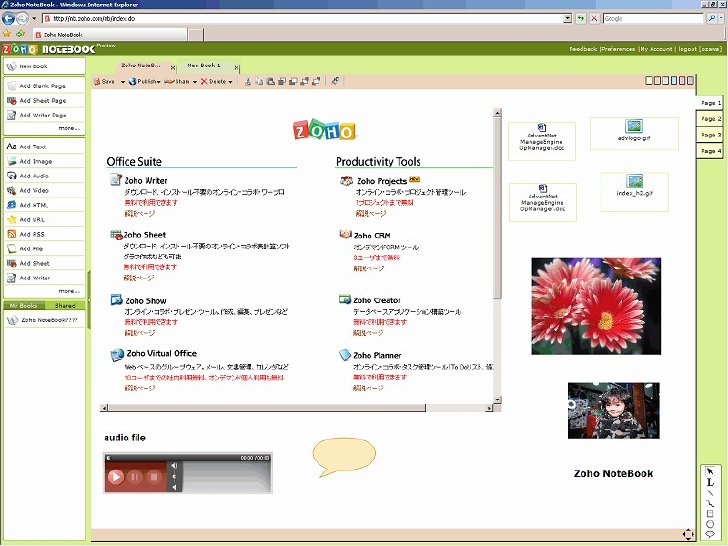Click the pin icon in toolbar
The width and height of the screenshot is (728, 546).
pos(335,81)
